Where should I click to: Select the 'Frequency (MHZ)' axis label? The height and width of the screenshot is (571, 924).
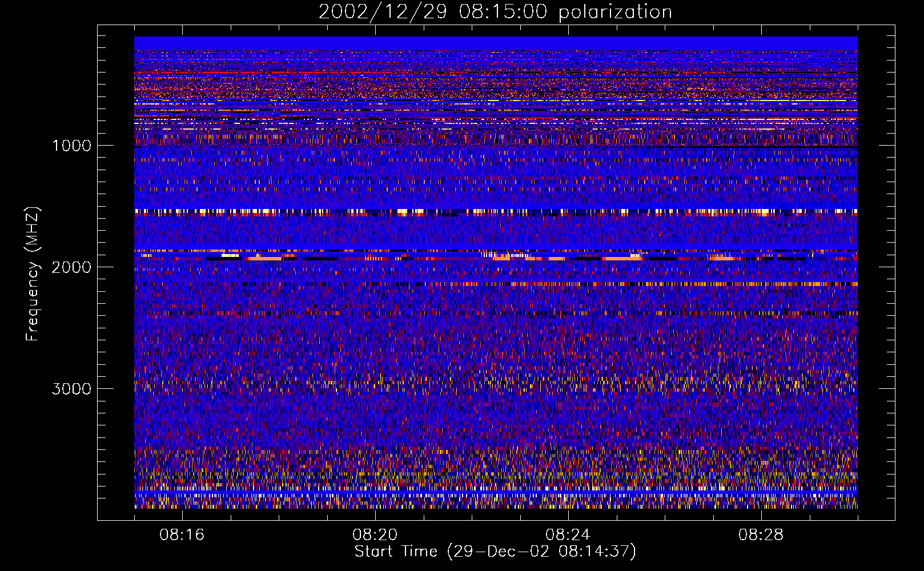coord(33,274)
